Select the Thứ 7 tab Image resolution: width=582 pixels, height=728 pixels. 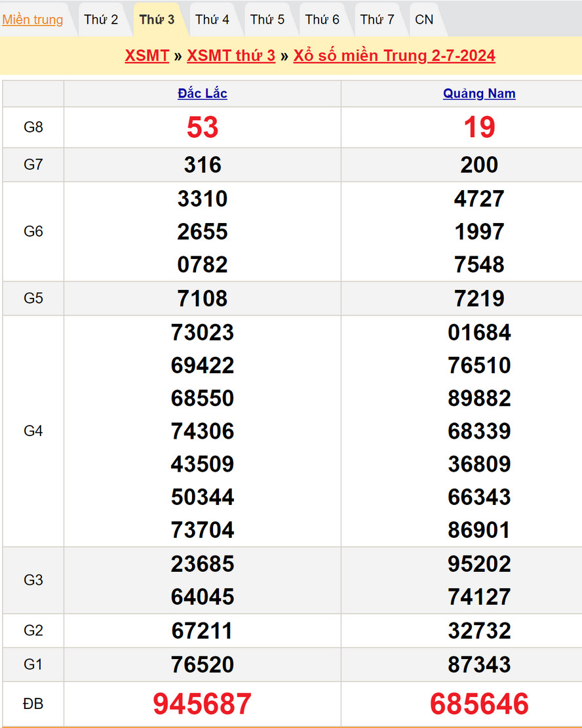(x=378, y=20)
